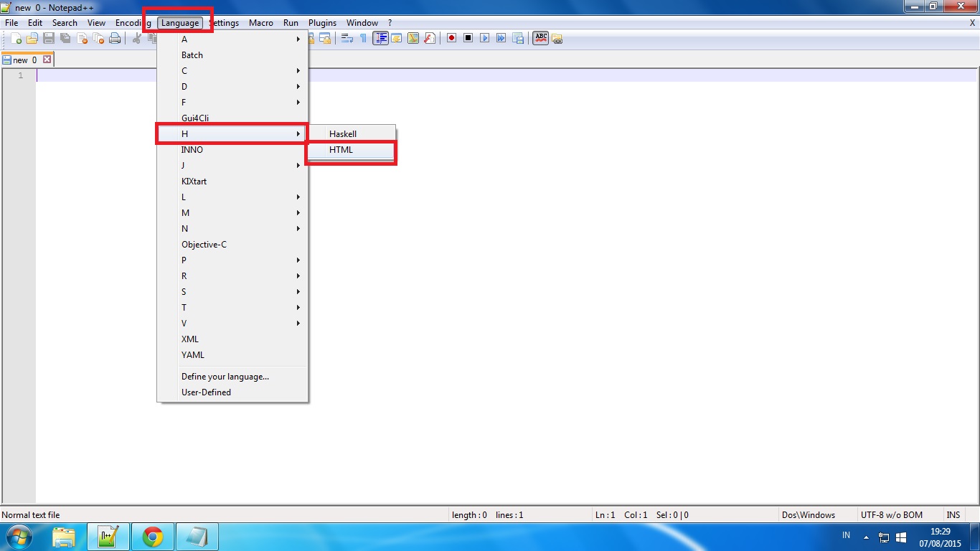Expand the V languages submenu
This screenshot has width=980, height=551.
pos(233,324)
